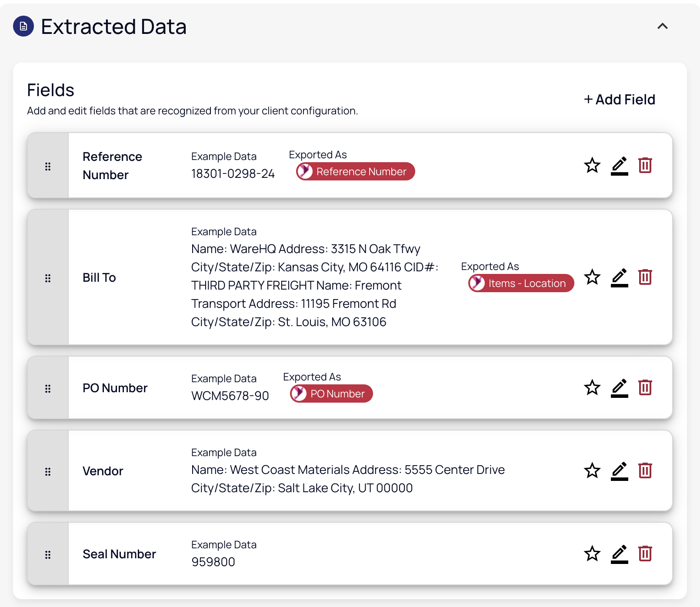Click the example value 18301-0298-24
Viewport: 700px width, 607px height.
[233, 173]
